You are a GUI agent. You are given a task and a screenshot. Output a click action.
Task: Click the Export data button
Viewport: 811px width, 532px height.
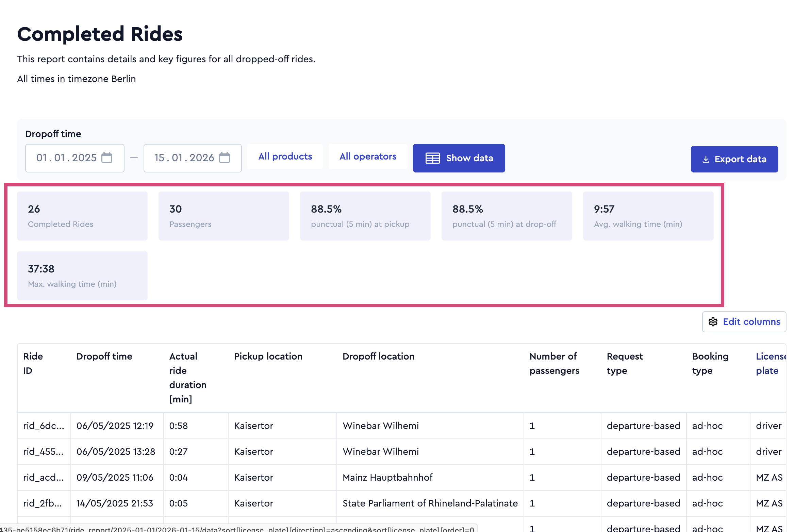[x=735, y=159]
